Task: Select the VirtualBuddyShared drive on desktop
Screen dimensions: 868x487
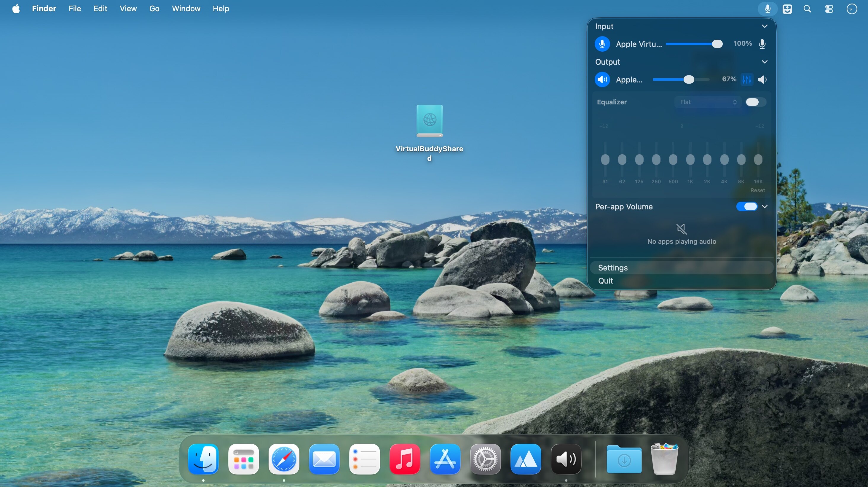Action: [x=429, y=133]
